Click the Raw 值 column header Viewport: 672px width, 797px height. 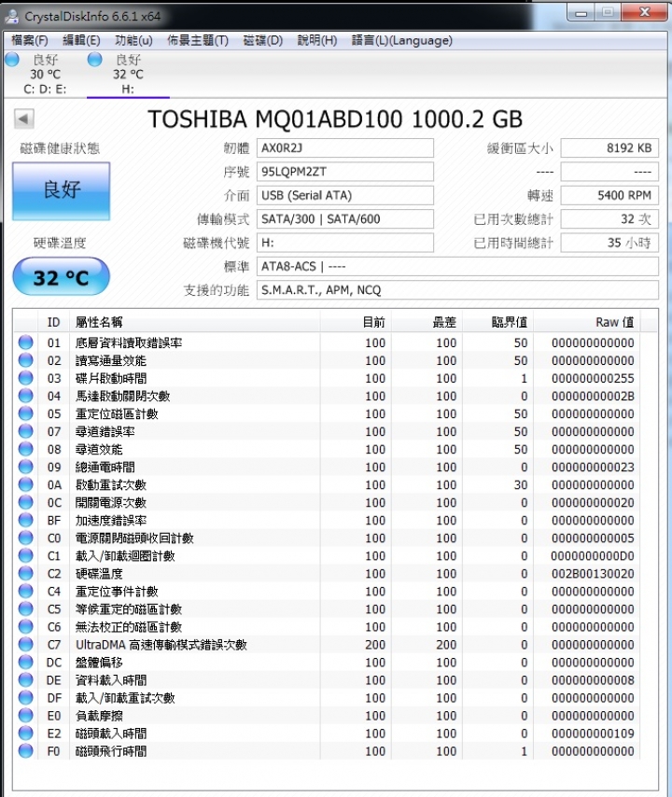pyautogui.click(x=587, y=322)
